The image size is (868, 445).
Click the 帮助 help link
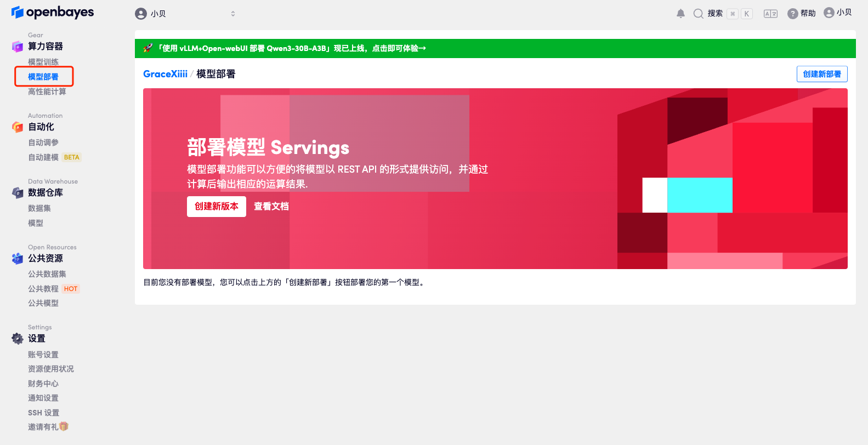pos(808,14)
